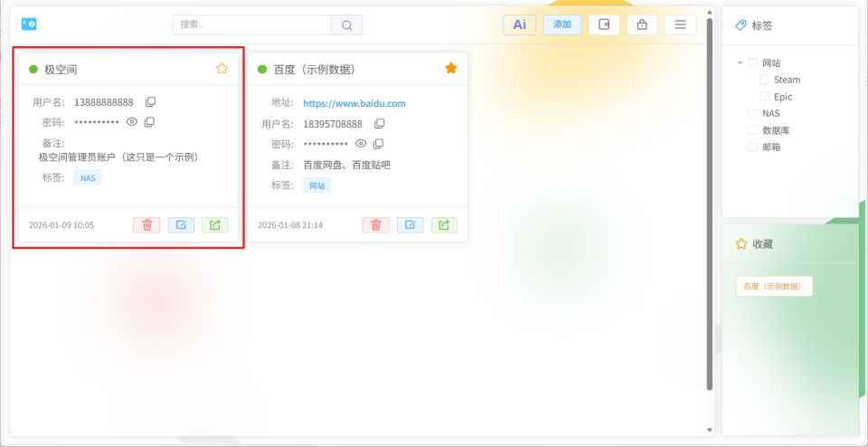868x447 pixels.
Task: Click the 添加 button
Action: coord(561,25)
